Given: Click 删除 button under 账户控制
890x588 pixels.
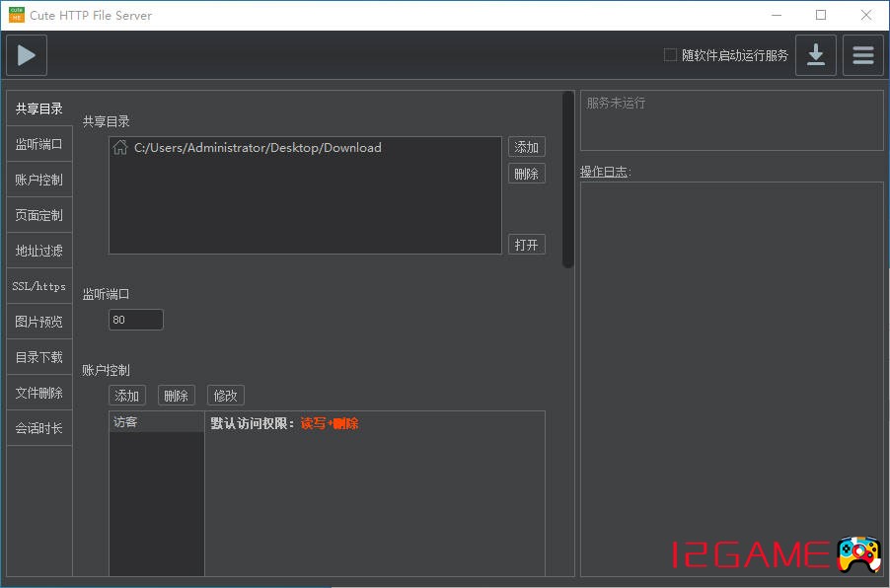Looking at the screenshot, I should [x=176, y=395].
